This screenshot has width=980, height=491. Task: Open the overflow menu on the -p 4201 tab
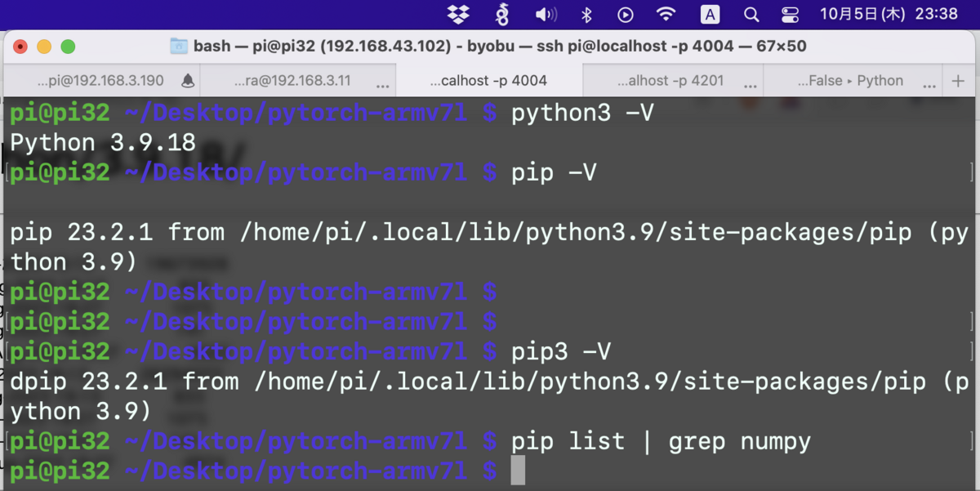[748, 83]
